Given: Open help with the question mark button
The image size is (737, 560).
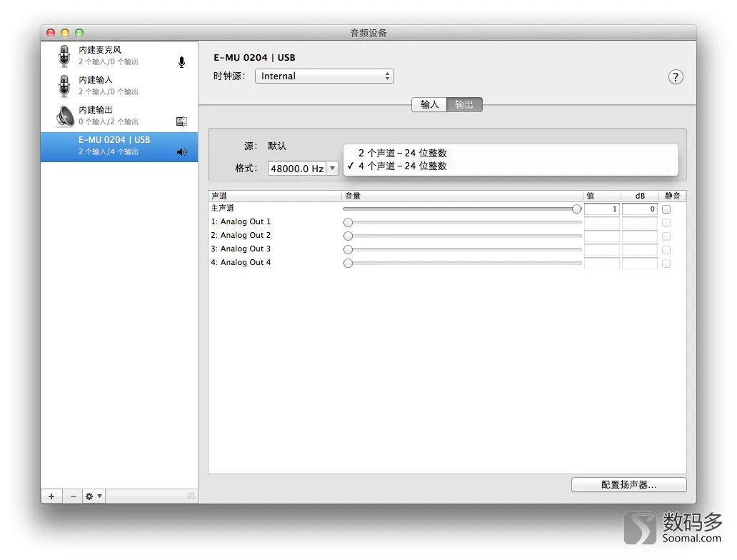Looking at the screenshot, I should [x=676, y=76].
